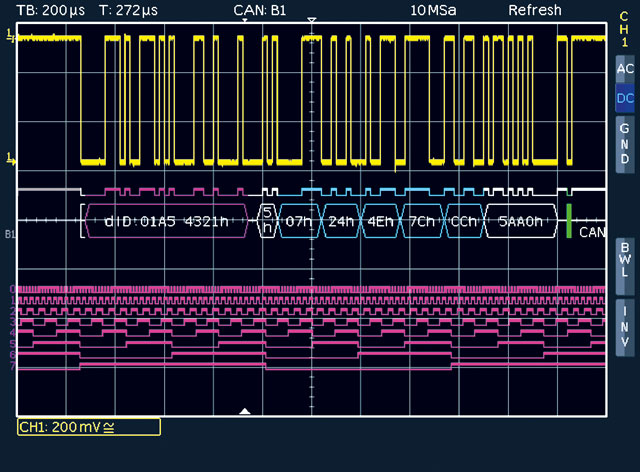Click the CAN: B1 trigger source label
The height and width of the screenshot is (472, 640).
point(260,10)
